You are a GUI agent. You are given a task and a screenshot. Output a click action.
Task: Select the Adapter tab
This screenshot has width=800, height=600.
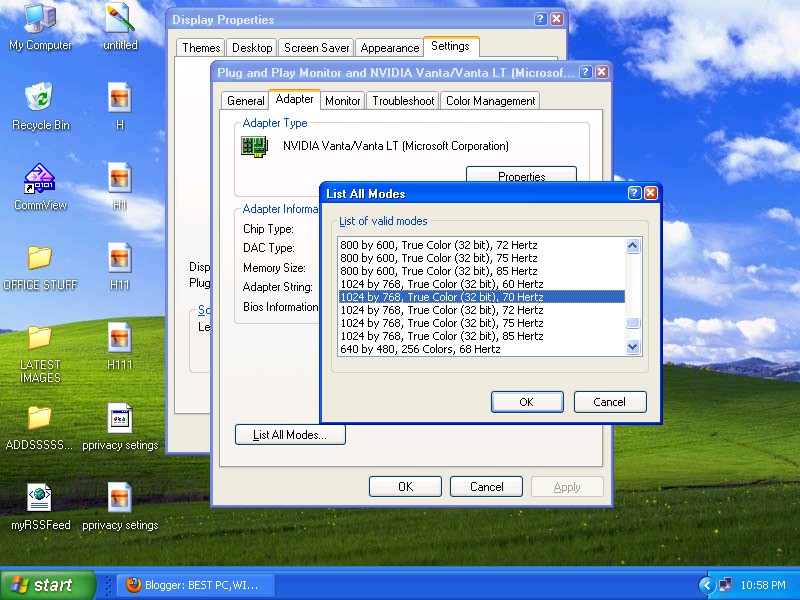pos(294,99)
